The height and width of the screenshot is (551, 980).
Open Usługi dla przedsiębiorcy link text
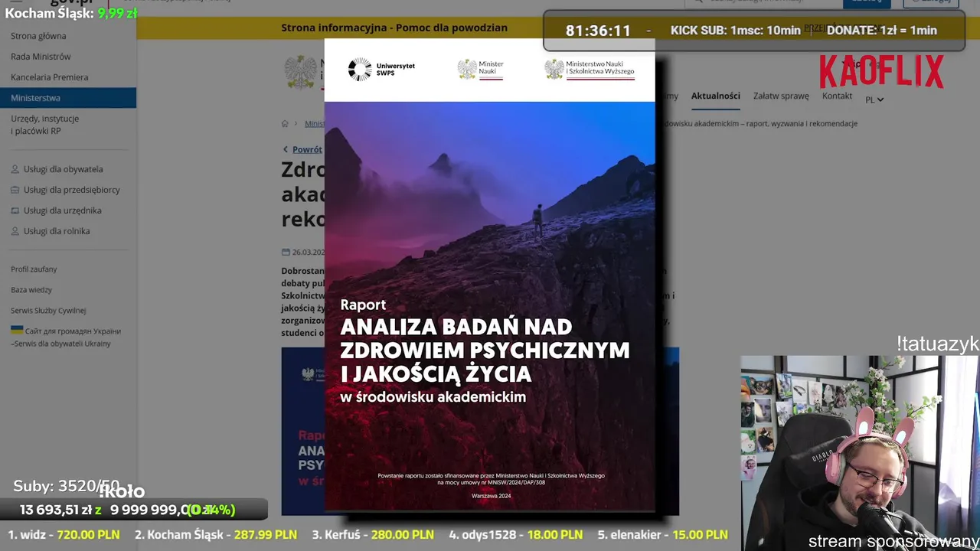click(71, 190)
